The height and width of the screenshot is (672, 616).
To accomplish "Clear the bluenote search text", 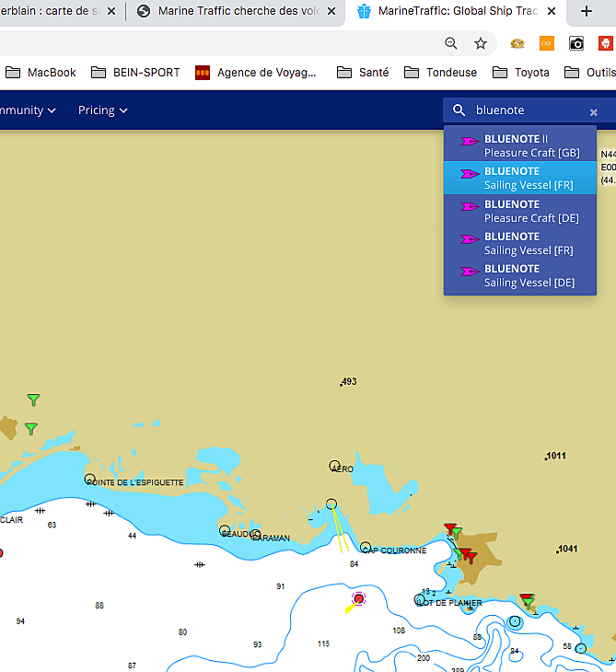I will pos(593,112).
